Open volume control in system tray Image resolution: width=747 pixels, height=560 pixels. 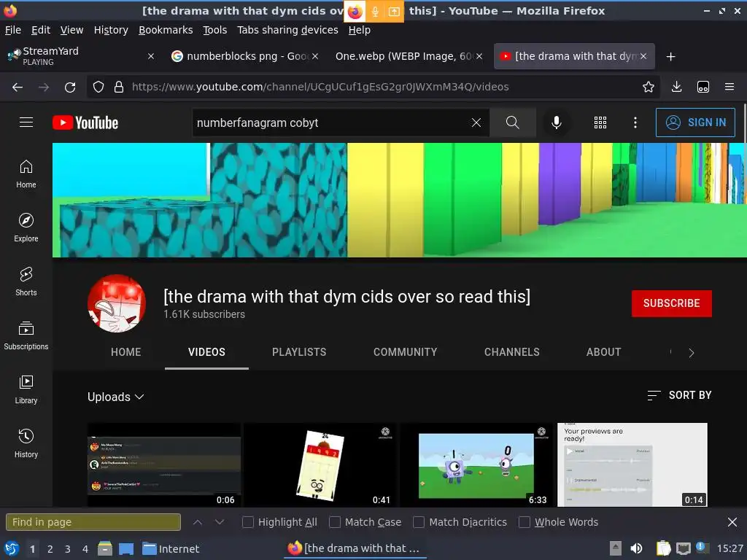(x=636, y=548)
